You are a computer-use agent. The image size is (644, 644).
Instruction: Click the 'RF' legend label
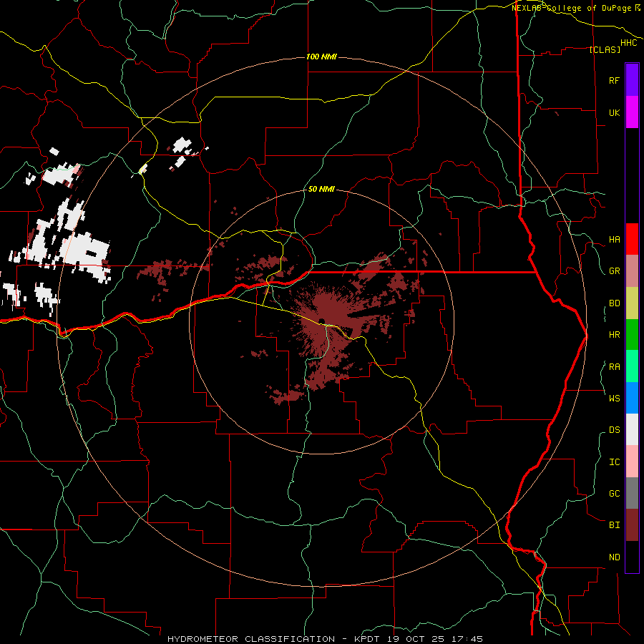point(614,81)
